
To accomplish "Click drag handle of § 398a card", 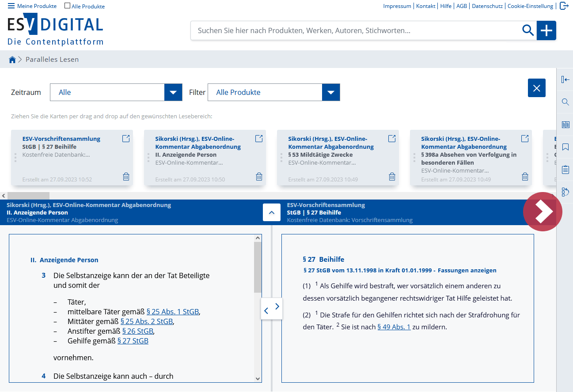I will [414, 158].
